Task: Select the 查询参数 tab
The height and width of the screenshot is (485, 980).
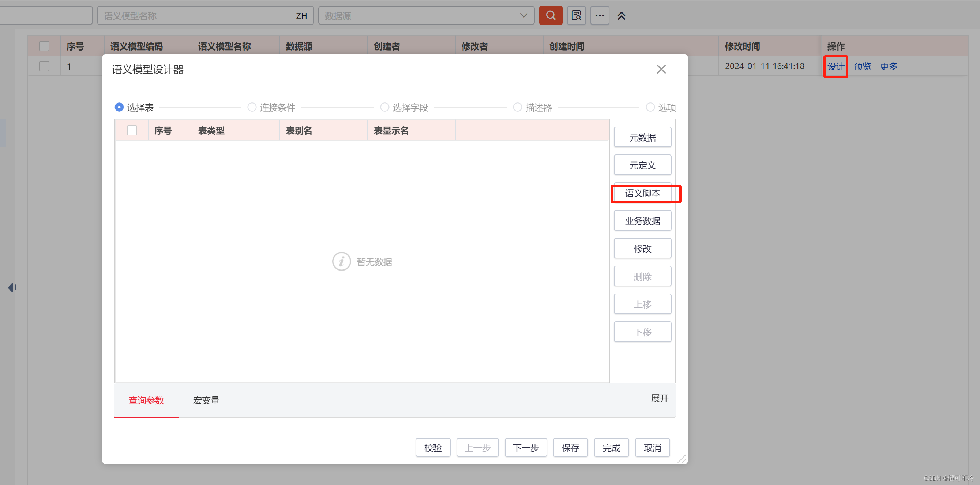Action: [146, 400]
